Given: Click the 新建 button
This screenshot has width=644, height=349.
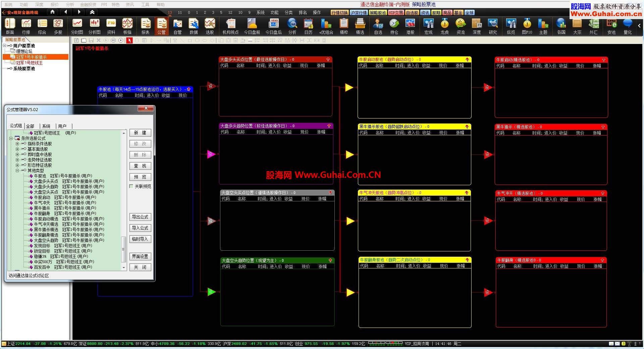Looking at the screenshot, I should 140,133.
